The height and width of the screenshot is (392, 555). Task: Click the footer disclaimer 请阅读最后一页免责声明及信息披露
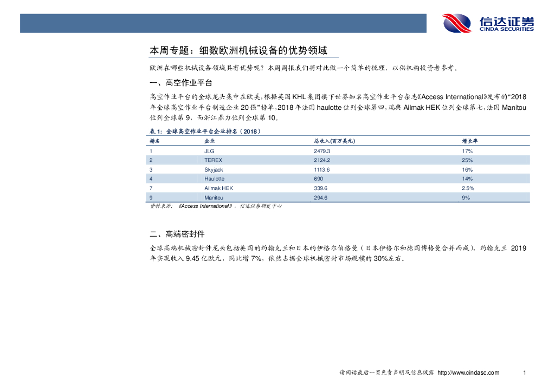tap(386, 373)
